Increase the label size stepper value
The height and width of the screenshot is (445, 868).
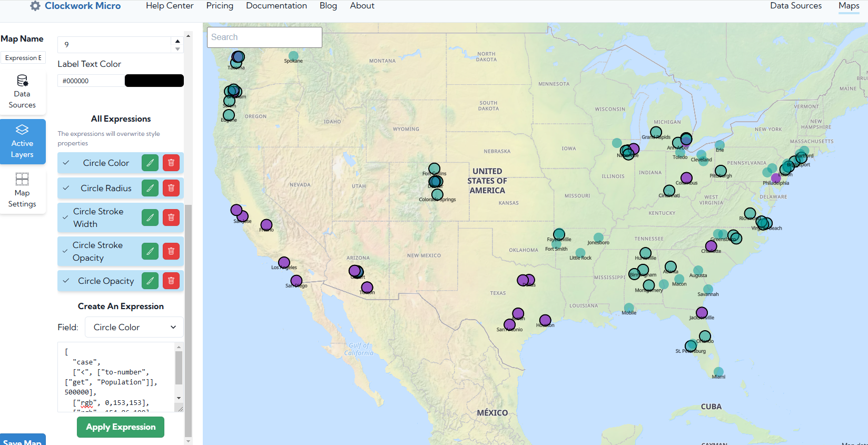(177, 41)
